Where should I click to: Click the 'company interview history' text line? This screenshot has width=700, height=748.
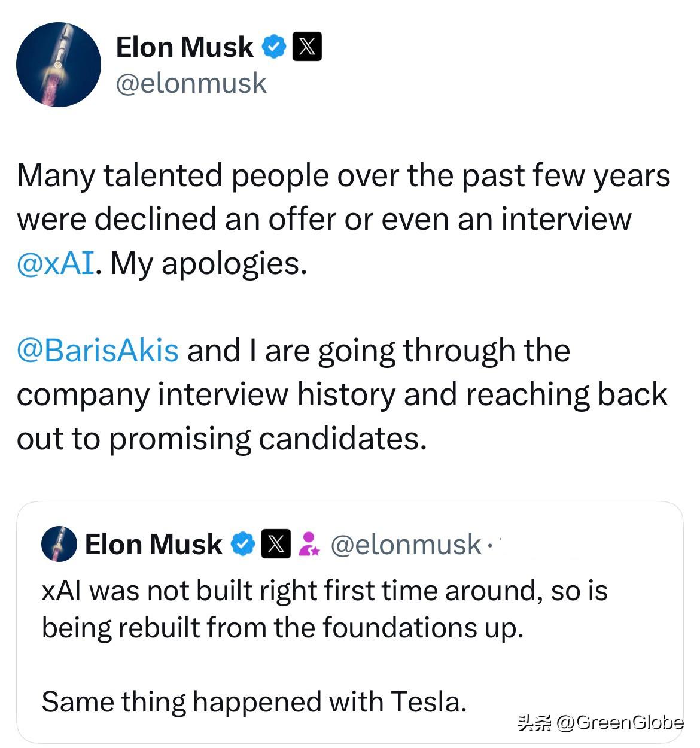pyautogui.click(x=341, y=394)
